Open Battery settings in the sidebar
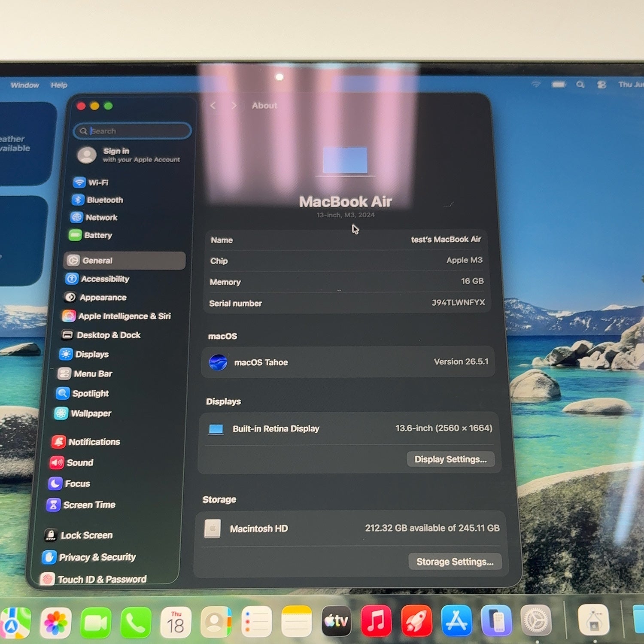The image size is (644, 644). coord(90,235)
